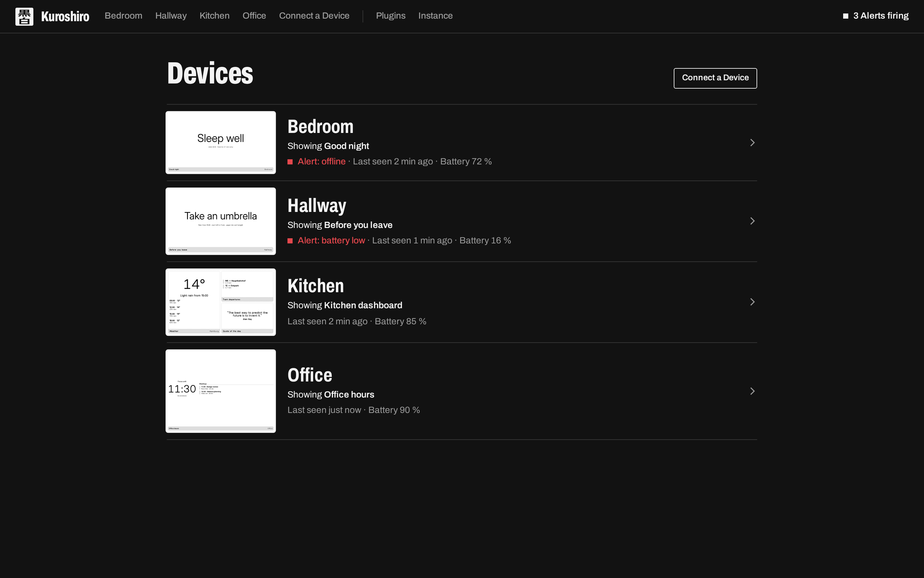Image resolution: width=924 pixels, height=578 pixels.
Task: Open the Office nav item
Action: pyautogui.click(x=254, y=16)
